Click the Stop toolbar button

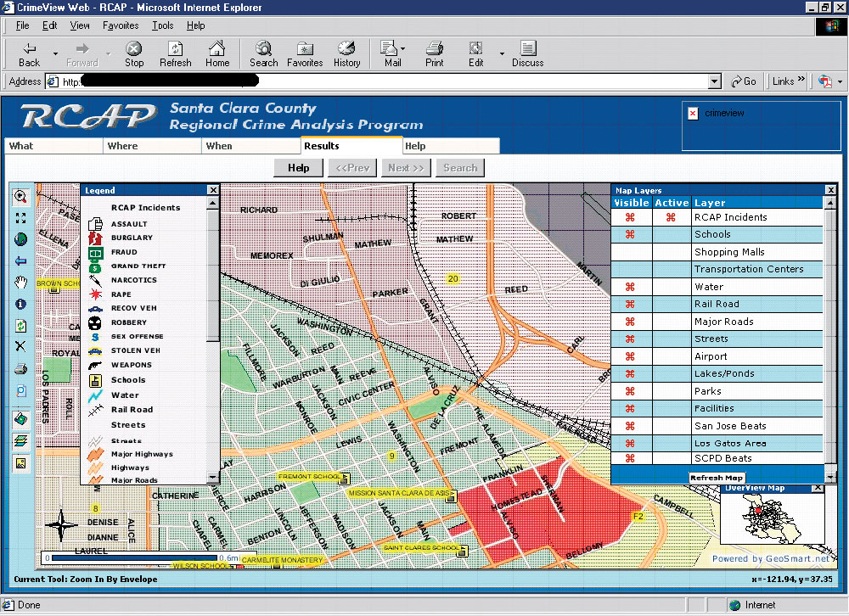(x=134, y=54)
